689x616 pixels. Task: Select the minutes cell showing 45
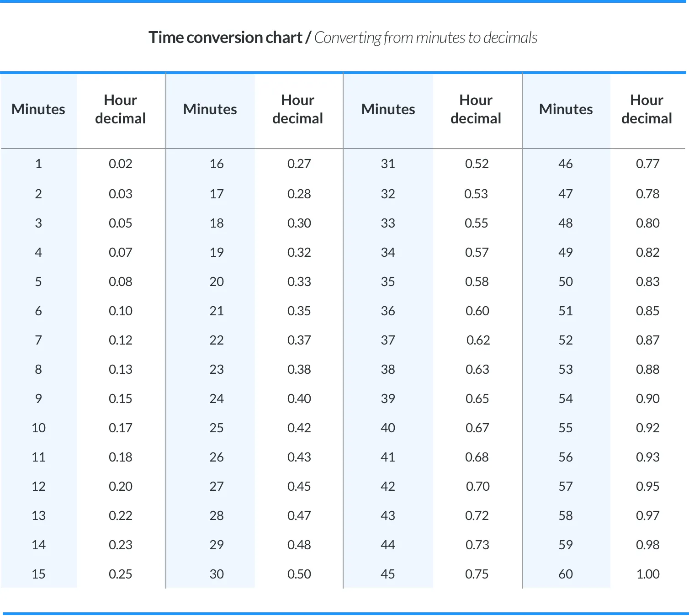click(x=388, y=574)
